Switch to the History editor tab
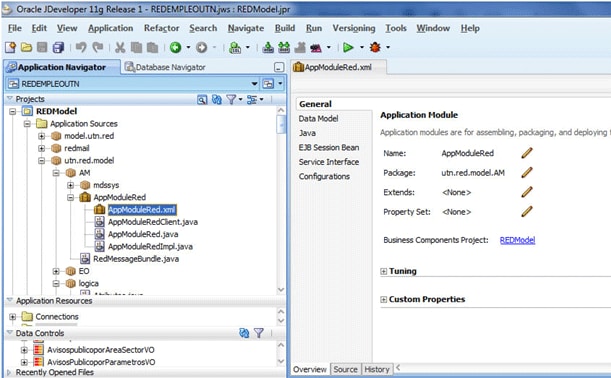611x378 pixels. point(376,369)
